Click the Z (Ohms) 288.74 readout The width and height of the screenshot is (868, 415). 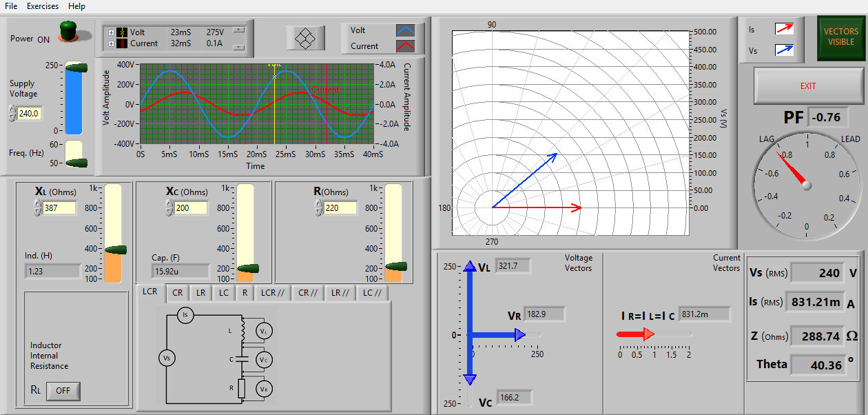[818, 336]
